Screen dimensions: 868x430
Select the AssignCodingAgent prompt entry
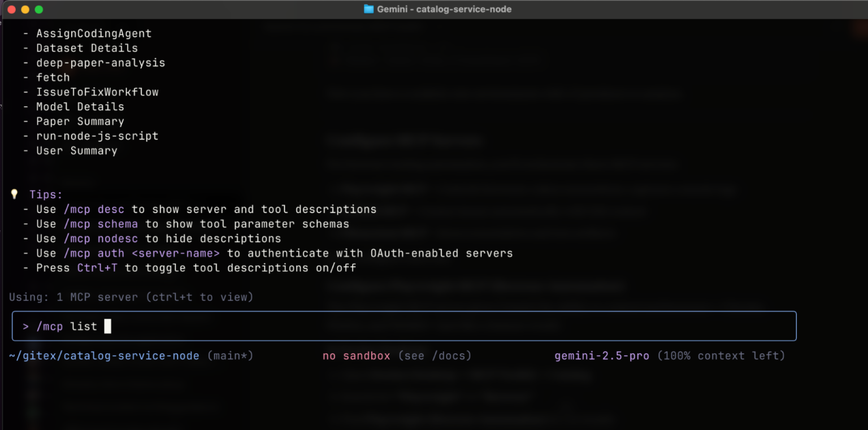pyautogui.click(x=94, y=33)
